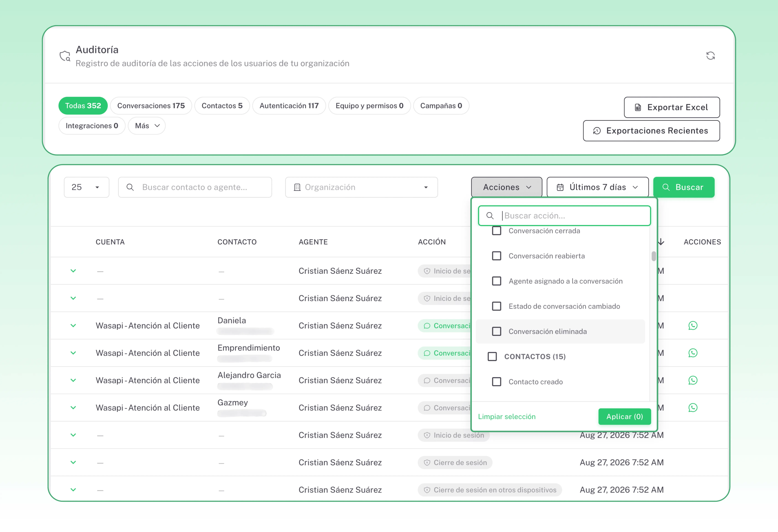Click the sort arrow next to ACCIONES column
778x532 pixels.
click(661, 242)
